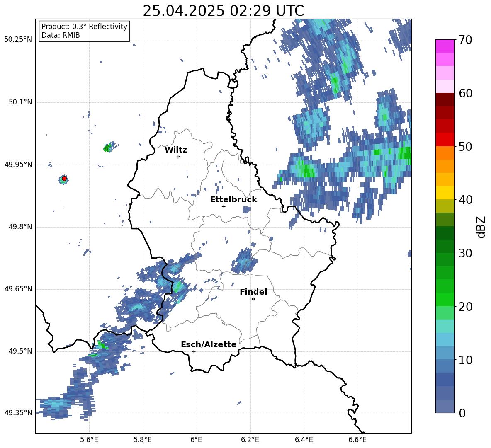Click the bright green colorbar segment at 20
This screenshot has width=491, height=448.
[445, 299]
